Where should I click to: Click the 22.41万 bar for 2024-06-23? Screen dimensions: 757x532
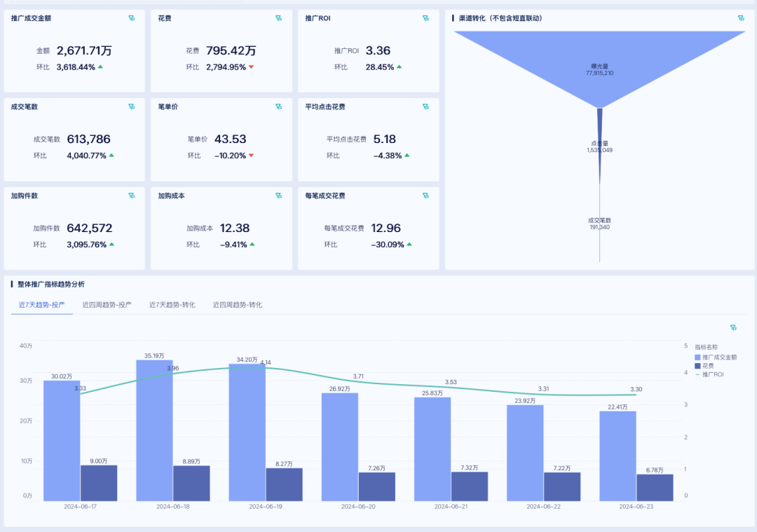point(618,456)
